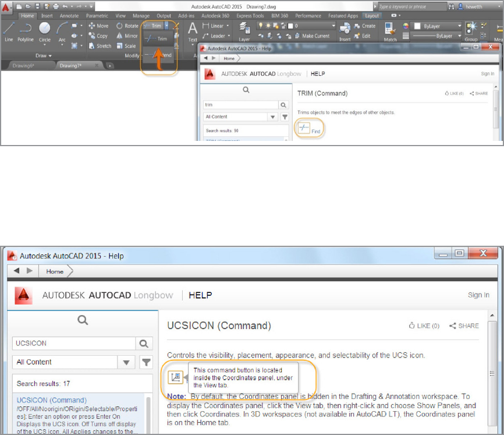
Task: Activate the Scale tool
Action: (126, 46)
